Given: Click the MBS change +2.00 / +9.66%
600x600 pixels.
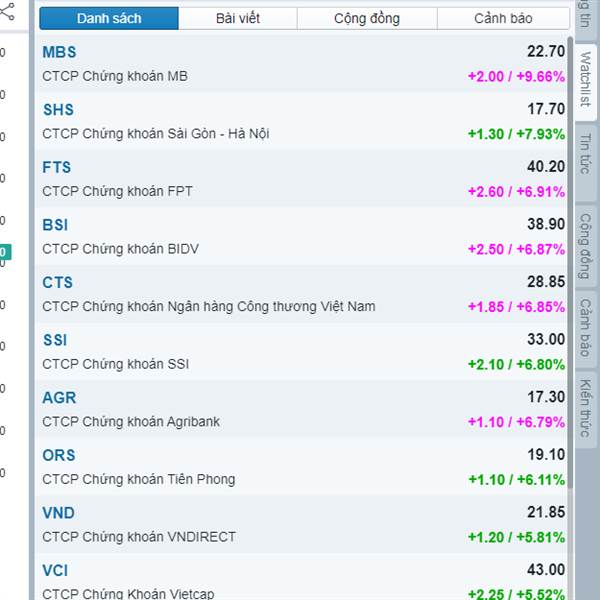Looking at the screenshot, I should pos(517,77).
